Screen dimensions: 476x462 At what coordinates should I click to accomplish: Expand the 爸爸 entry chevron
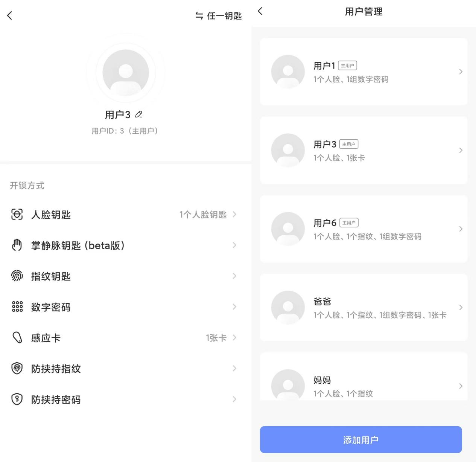tap(461, 308)
